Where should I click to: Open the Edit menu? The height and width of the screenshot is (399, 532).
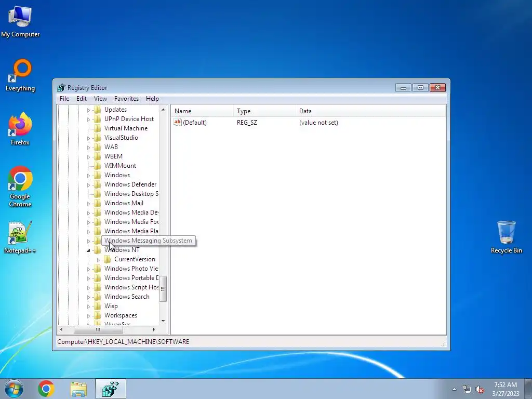[x=82, y=99]
